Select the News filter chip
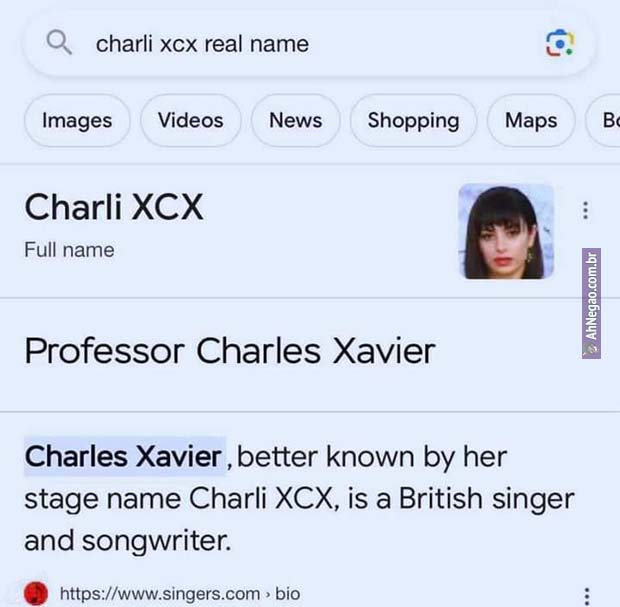The height and width of the screenshot is (607, 620). pos(295,121)
